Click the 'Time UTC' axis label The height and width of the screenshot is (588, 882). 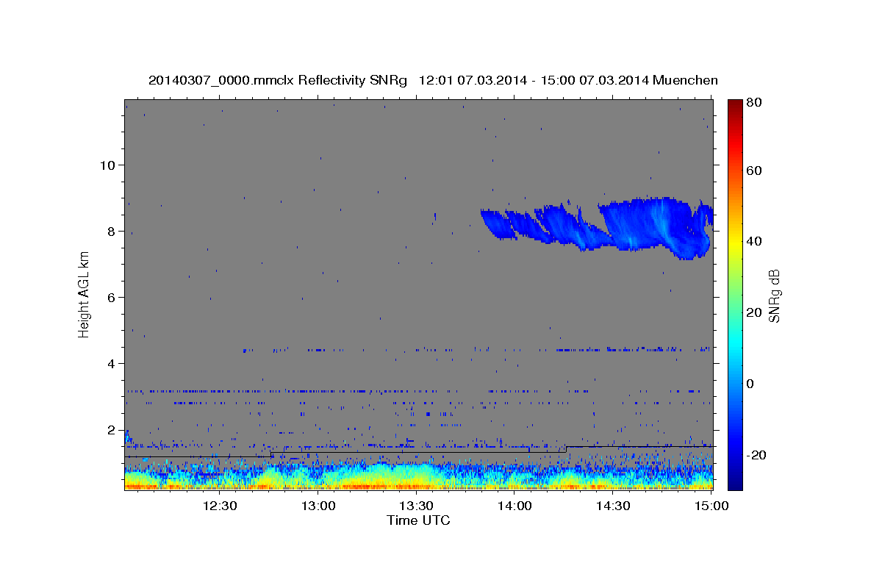click(x=418, y=520)
